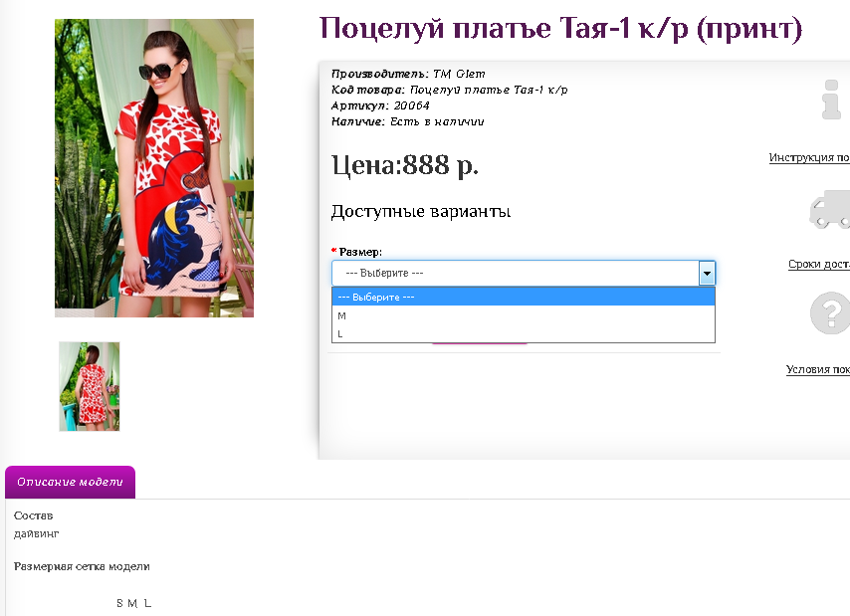Click the product title Поцелуй платье Тая-1
Screen dimensions: 850x616
click(560, 28)
